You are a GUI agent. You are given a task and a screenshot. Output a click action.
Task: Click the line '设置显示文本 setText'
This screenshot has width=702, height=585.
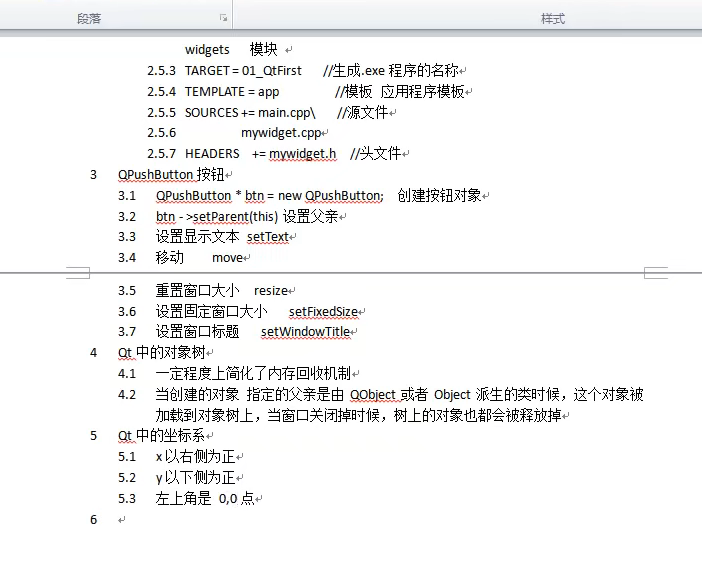click(222, 237)
